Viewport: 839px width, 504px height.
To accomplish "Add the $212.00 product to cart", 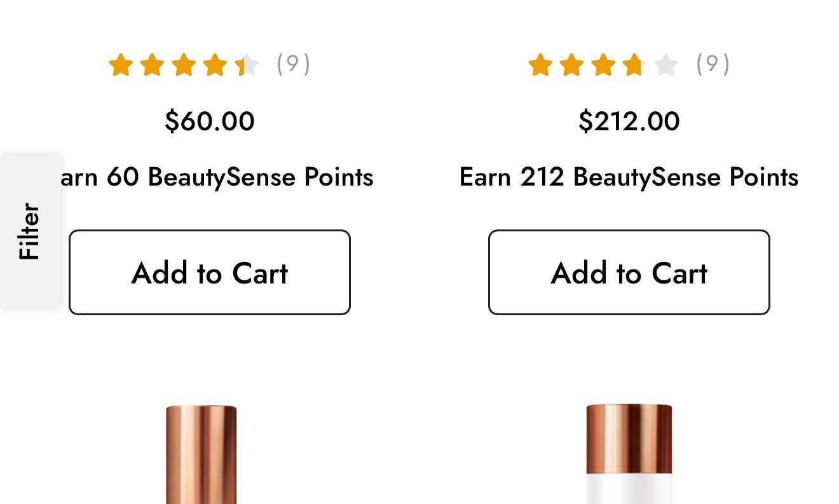I will coord(629,272).
